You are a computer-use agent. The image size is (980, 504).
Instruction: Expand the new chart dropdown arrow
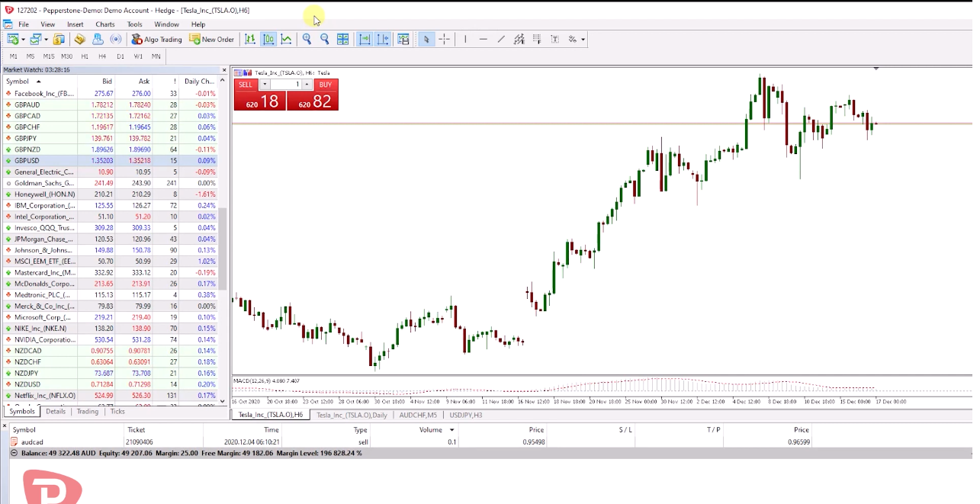[23, 40]
